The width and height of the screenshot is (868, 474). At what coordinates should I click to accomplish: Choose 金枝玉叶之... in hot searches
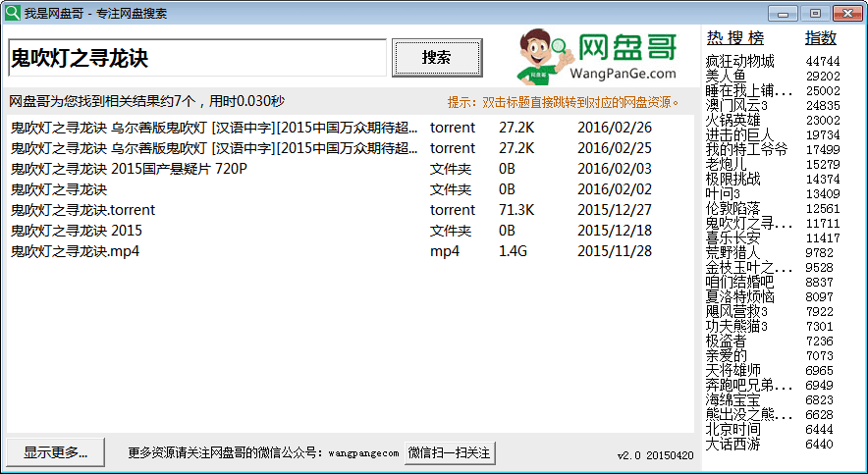[749, 267]
